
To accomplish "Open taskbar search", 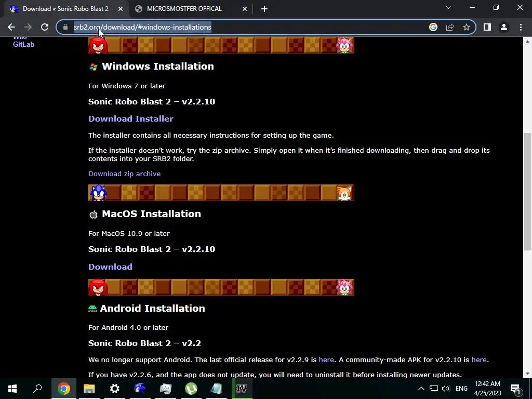I will (x=37, y=389).
